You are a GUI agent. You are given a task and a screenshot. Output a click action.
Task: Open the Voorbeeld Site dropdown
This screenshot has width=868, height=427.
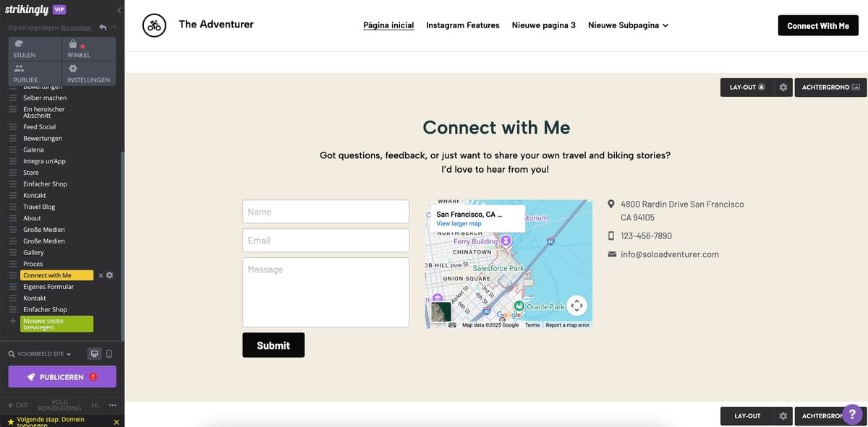point(43,354)
